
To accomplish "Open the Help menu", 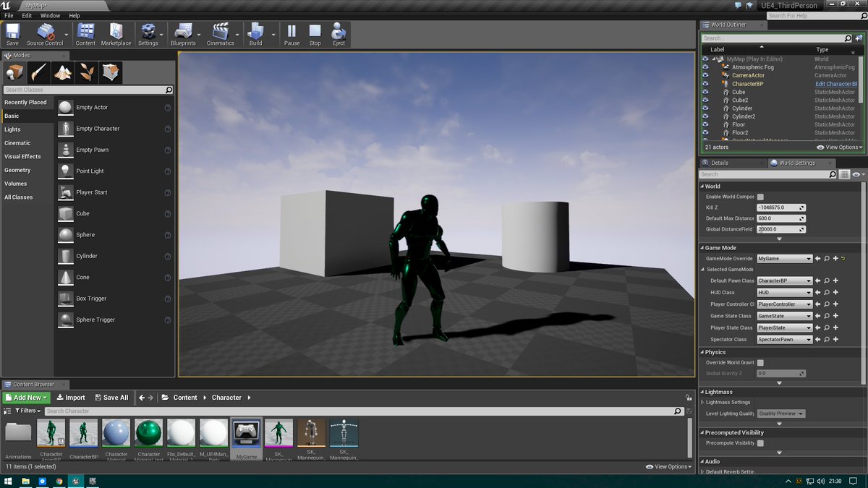I will coord(75,15).
